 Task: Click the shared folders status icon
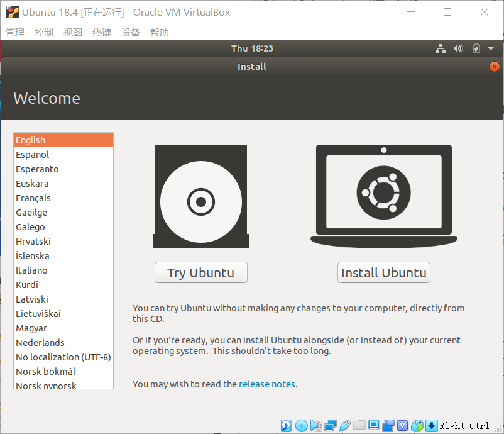click(x=359, y=425)
